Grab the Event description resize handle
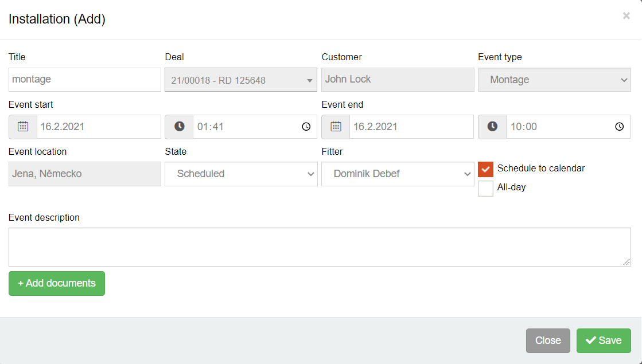 [x=627, y=262]
